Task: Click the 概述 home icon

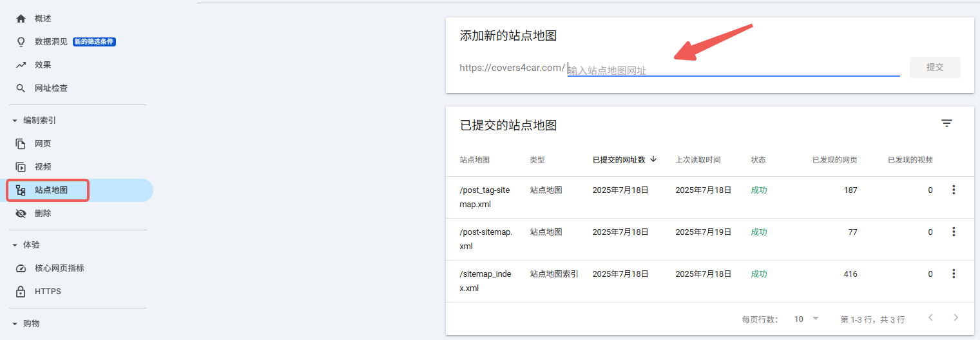Action: coord(21,19)
